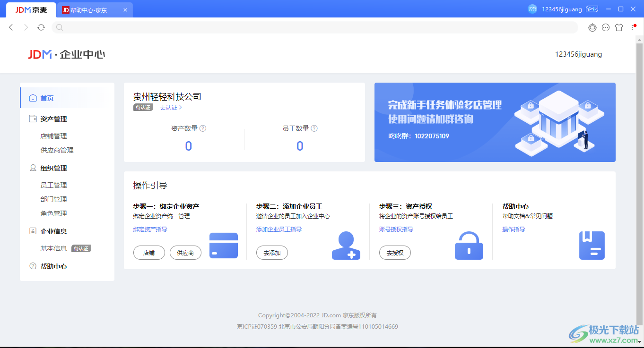Click the add-user icon in step two
The image size is (644, 348).
tap(346, 246)
